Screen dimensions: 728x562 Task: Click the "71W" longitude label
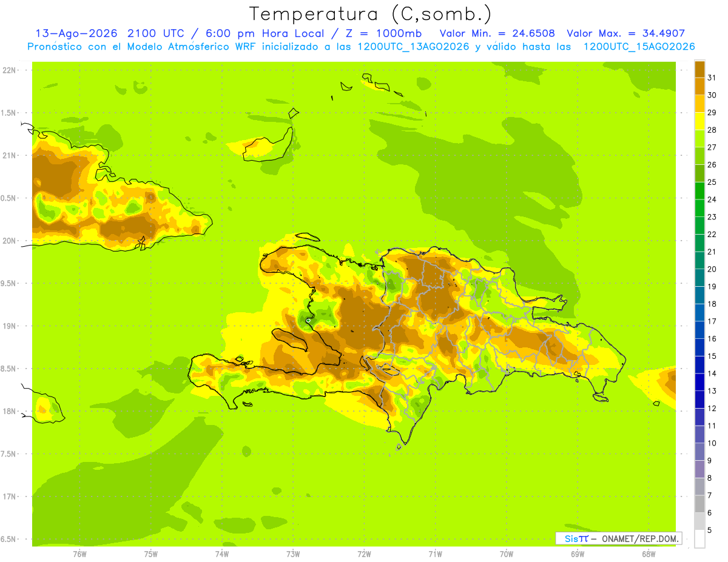[435, 554]
